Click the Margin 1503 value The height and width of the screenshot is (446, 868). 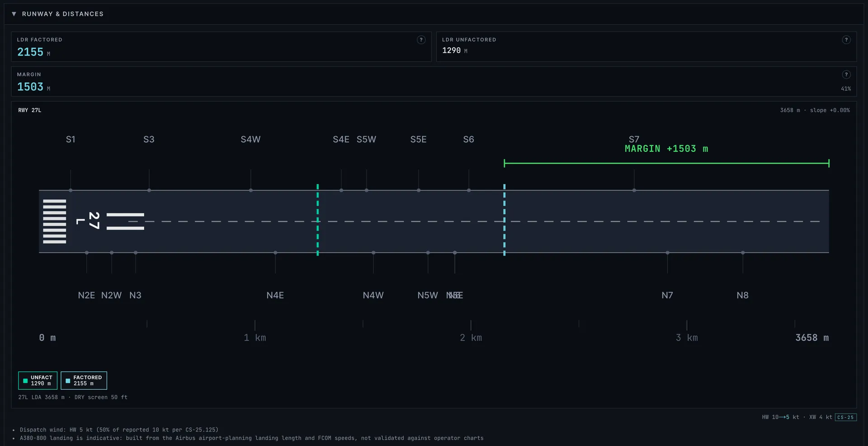pos(30,87)
